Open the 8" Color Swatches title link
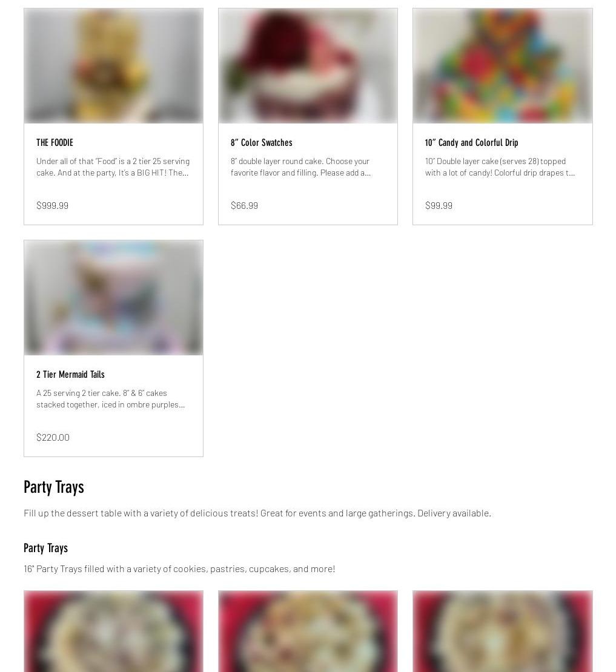The width and height of the screenshot is (616, 672). click(x=262, y=143)
